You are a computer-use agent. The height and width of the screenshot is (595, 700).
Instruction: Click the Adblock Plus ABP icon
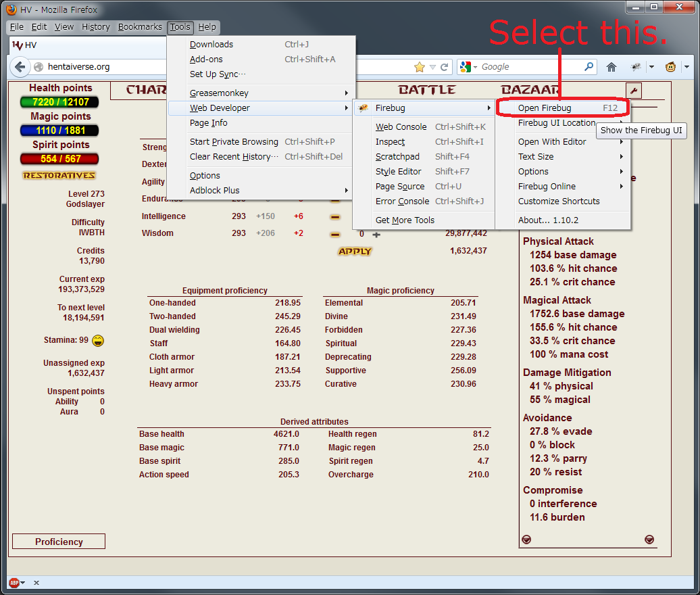[14, 583]
